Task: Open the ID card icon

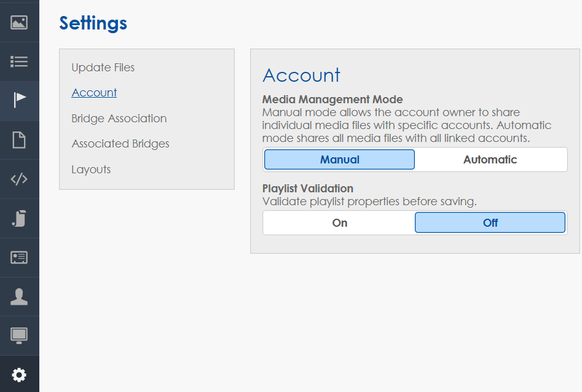Action: tap(19, 257)
